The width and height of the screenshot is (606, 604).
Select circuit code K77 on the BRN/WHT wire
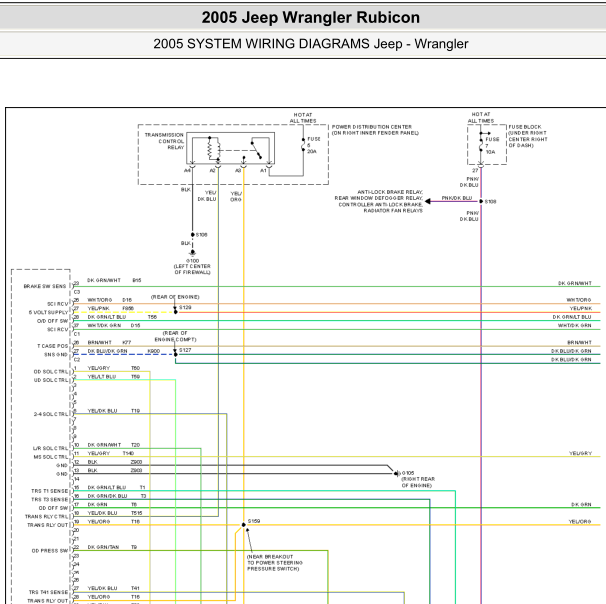[126, 342]
